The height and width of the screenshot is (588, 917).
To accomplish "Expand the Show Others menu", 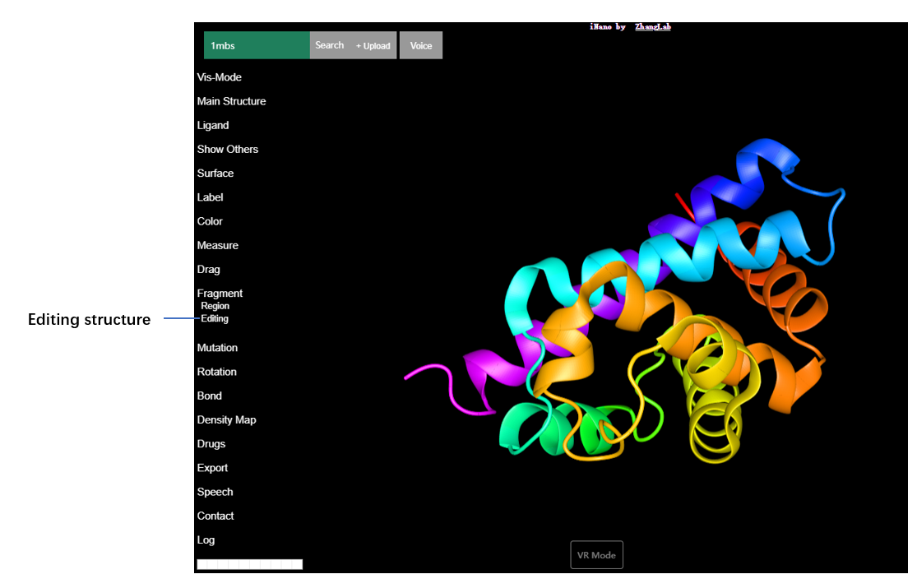I will [228, 149].
